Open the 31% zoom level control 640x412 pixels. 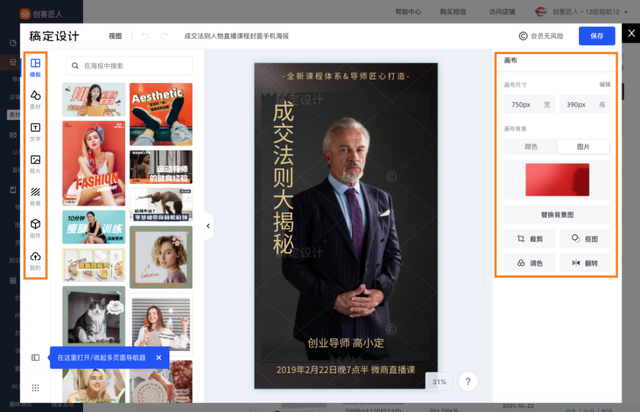pyautogui.click(x=438, y=382)
